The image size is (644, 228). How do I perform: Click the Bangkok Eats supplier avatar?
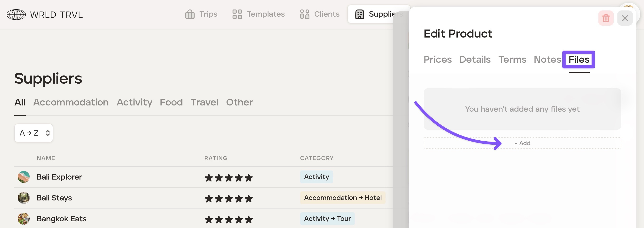coord(24,219)
